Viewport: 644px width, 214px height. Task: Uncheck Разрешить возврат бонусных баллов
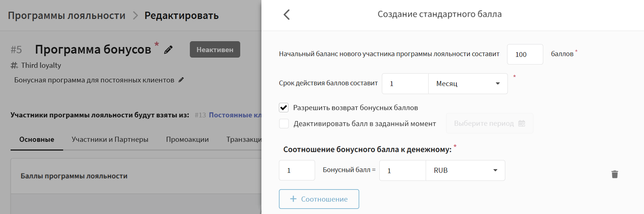(x=284, y=108)
